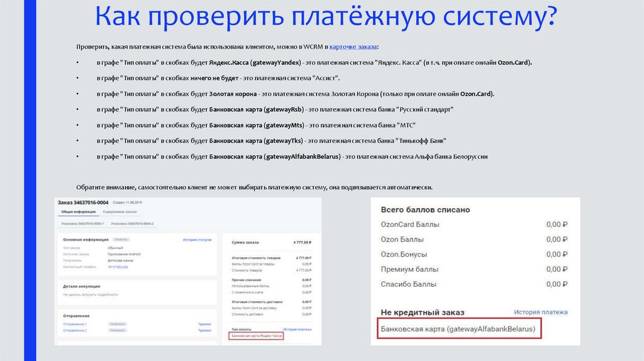The width and height of the screenshot is (644, 361).
Task: Click the 'Премиум баллы' row label
Action: (409, 269)
